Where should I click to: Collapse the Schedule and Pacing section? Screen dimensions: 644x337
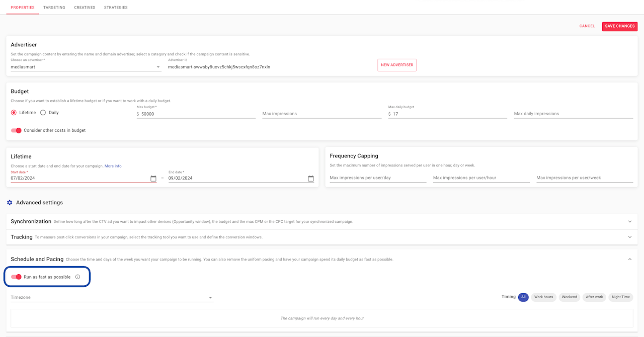(629, 259)
